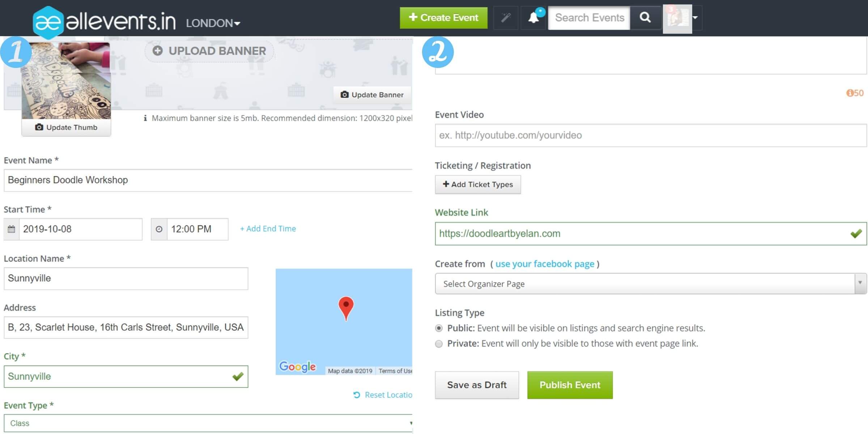Select the Public listing type radio button
This screenshot has width=868, height=434.
coord(438,328)
